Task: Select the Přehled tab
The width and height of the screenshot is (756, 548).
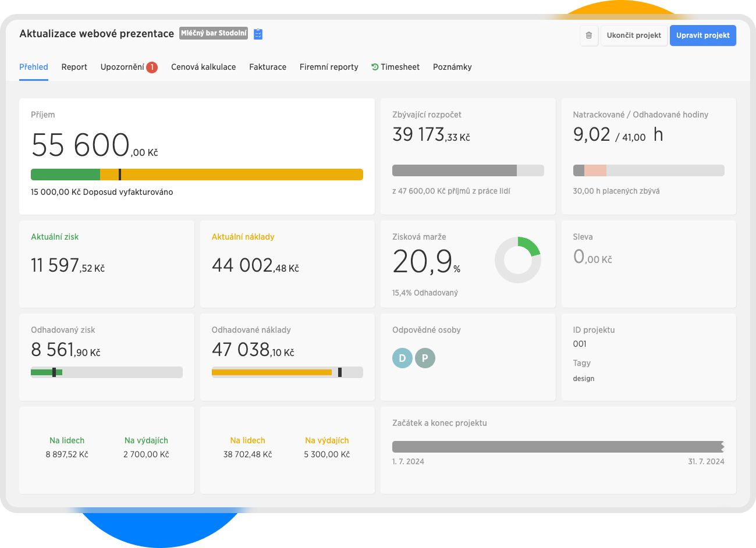Action: tap(34, 67)
